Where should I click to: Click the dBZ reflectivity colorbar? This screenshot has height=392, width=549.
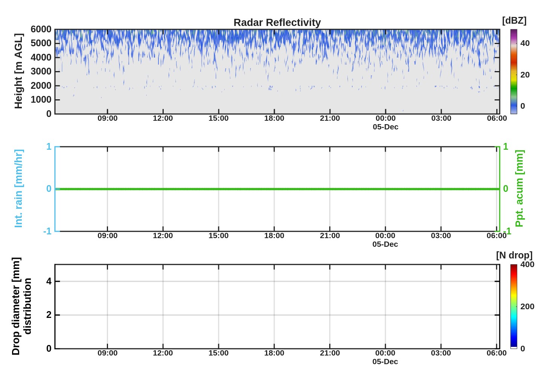point(514,71)
